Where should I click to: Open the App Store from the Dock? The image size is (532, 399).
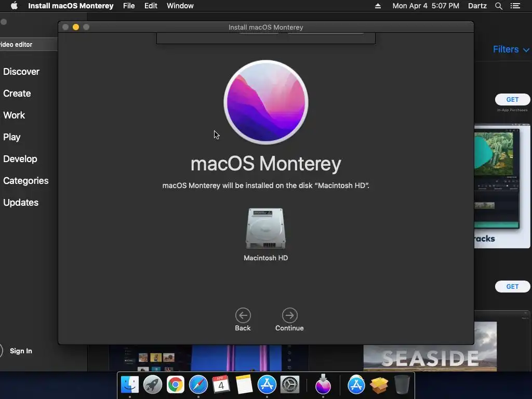(x=267, y=384)
